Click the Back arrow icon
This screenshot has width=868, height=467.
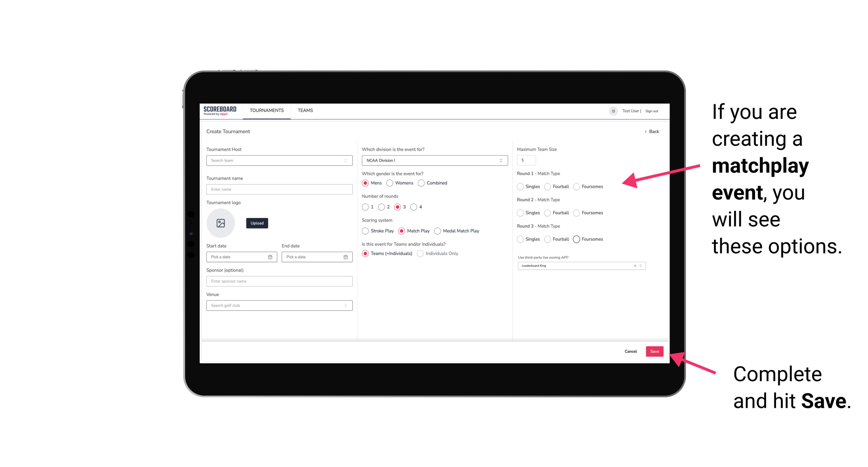point(644,132)
